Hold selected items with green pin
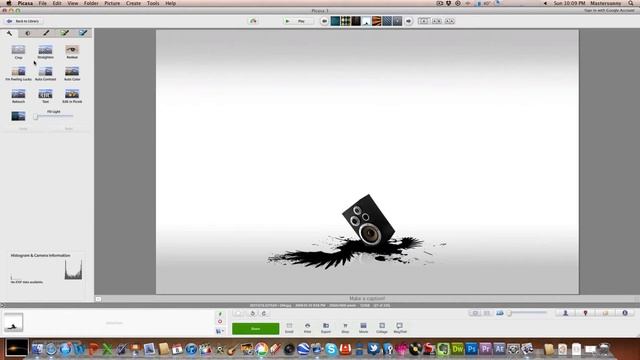Image resolution: width=640 pixels, height=360 pixels. pyautogui.click(x=220, y=314)
